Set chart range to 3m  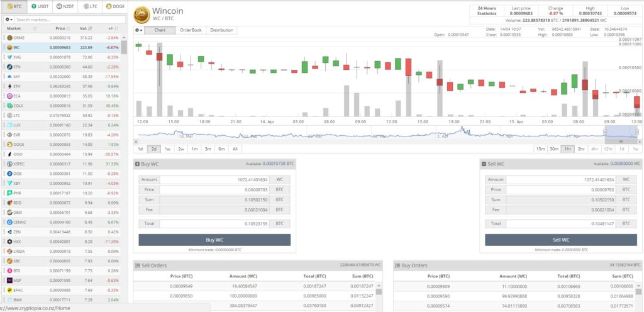click(208, 149)
